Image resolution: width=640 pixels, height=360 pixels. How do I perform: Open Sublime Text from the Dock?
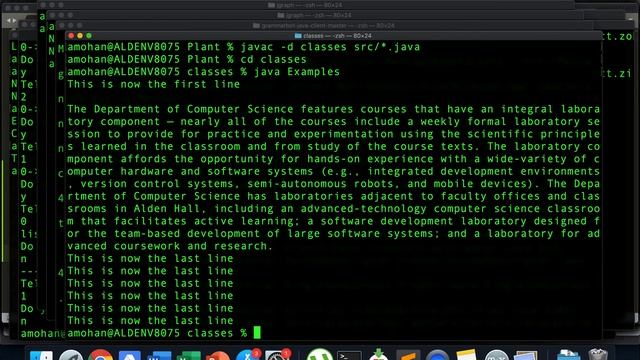point(408,356)
